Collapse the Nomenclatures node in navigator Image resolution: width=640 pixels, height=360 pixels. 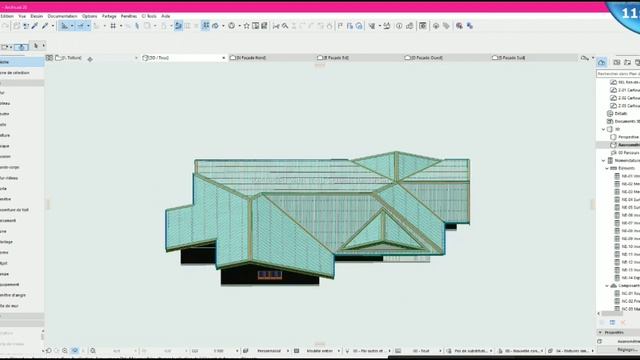click(604, 160)
